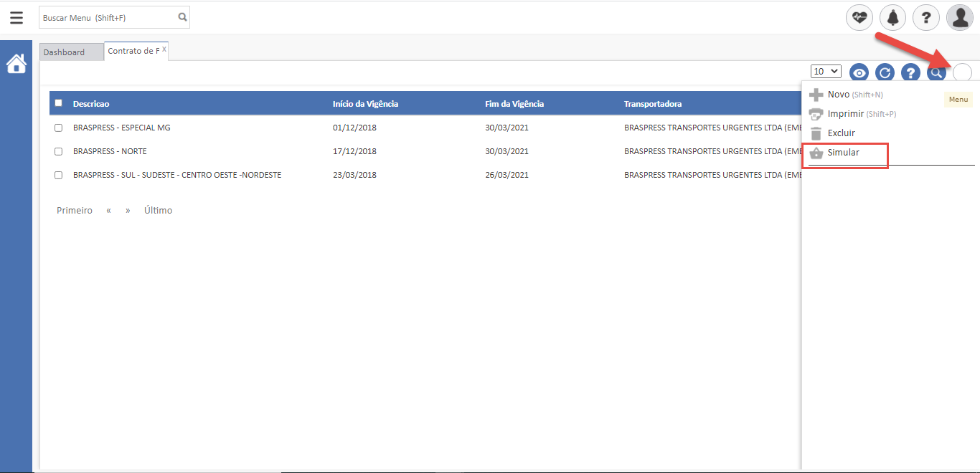Click the top bar help question mark

coord(925,17)
